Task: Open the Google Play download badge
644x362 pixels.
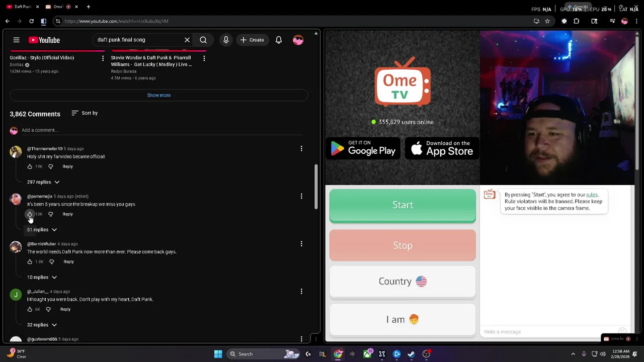Action: [363, 148]
